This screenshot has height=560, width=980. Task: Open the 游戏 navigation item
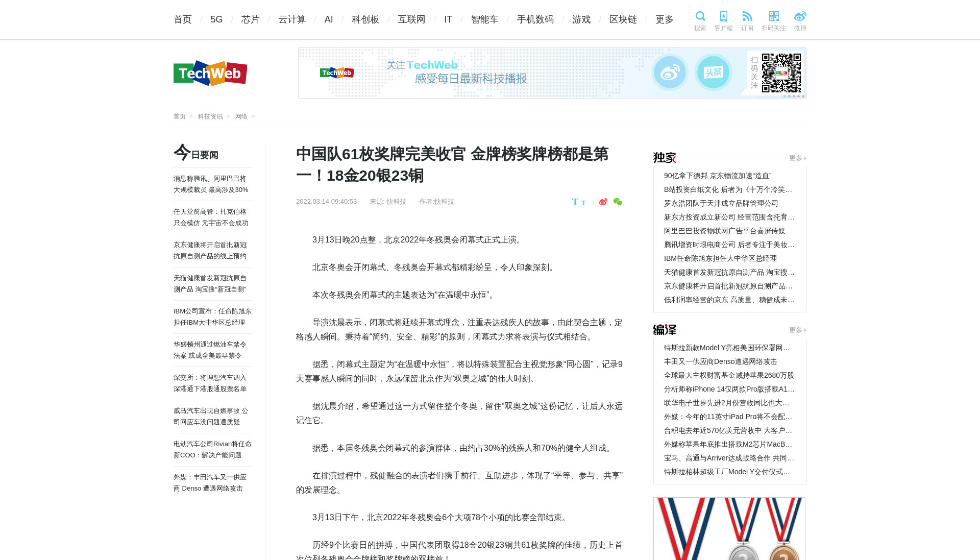581,19
